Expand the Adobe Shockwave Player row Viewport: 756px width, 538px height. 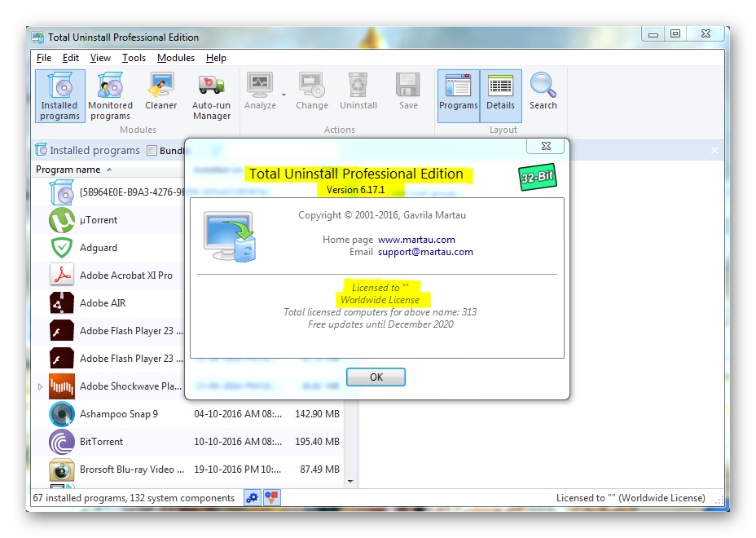40,386
